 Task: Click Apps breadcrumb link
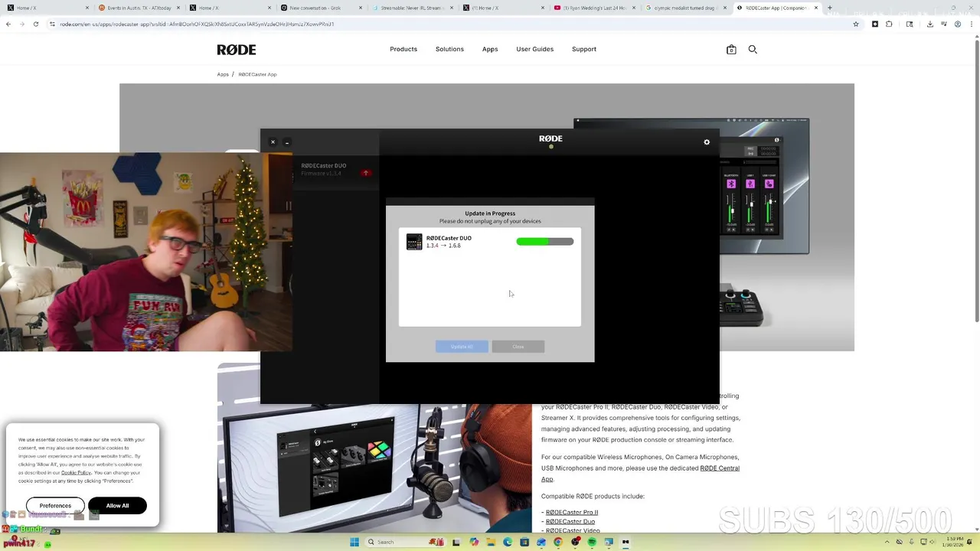[x=223, y=74]
